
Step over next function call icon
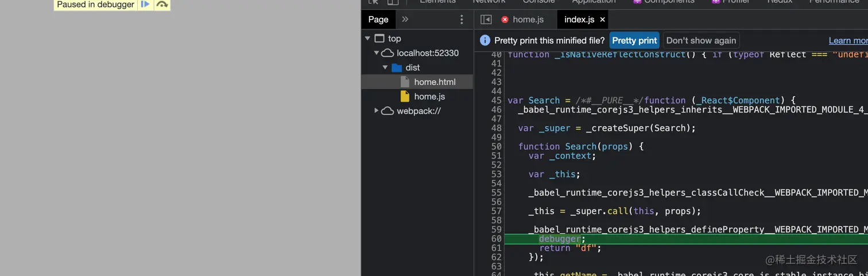coord(162,5)
